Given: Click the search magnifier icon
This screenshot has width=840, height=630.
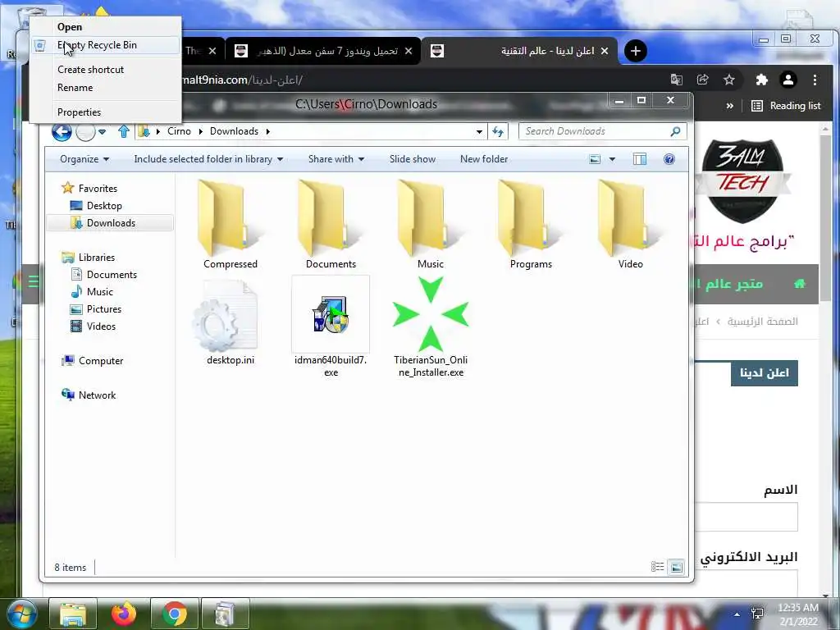Looking at the screenshot, I should 676,131.
